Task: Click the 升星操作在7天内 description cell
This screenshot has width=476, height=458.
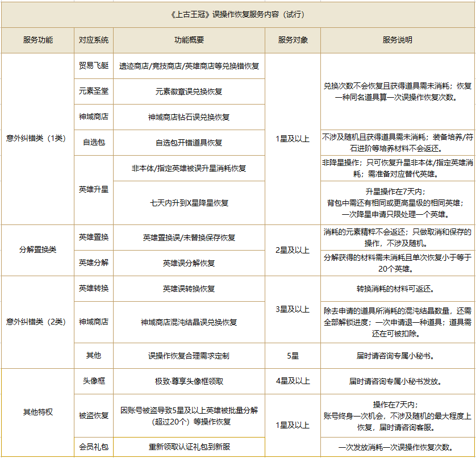Action: coord(398,203)
